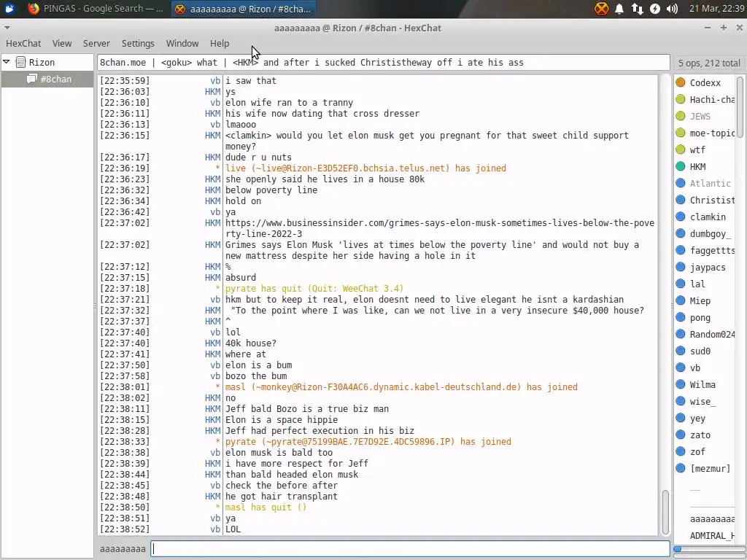Click the yey user status icon
Screen dimensions: 747x560
[681, 418]
